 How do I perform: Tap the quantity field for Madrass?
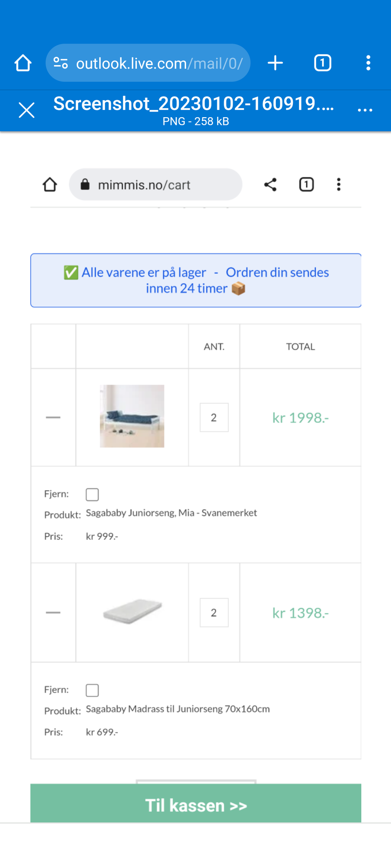click(x=214, y=612)
